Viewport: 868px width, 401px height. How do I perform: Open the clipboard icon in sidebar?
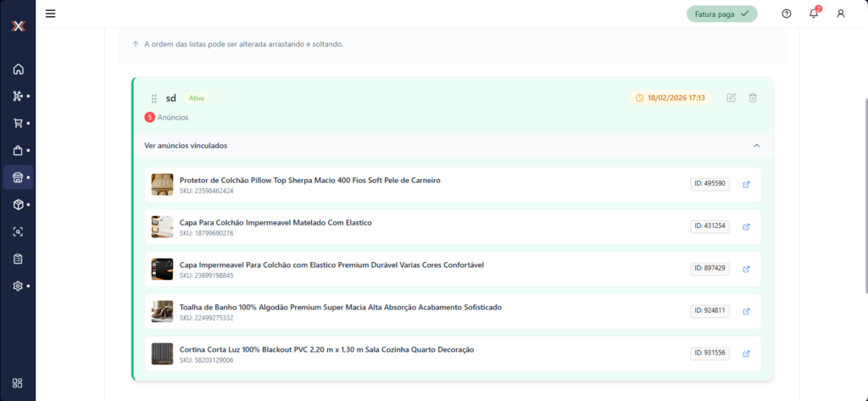[18, 259]
